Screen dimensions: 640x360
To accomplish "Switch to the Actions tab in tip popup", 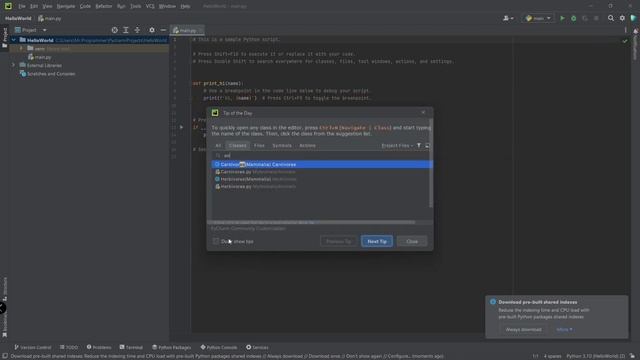I will pos(307,146).
